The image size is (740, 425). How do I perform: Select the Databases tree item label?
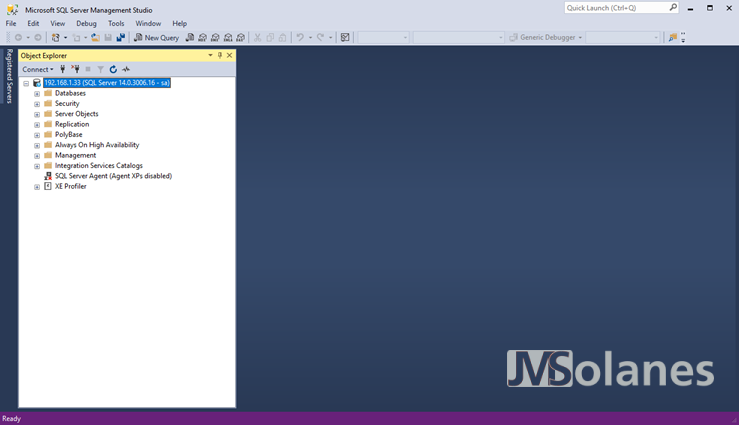pyautogui.click(x=70, y=93)
